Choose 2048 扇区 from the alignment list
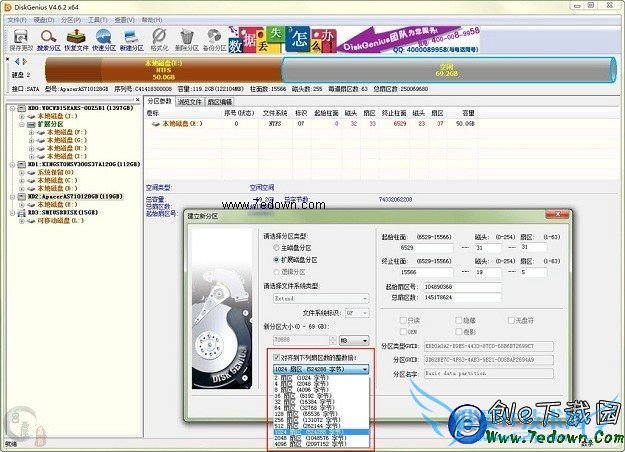The width and height of the screenshot is (625, 452). coord(321,438)
